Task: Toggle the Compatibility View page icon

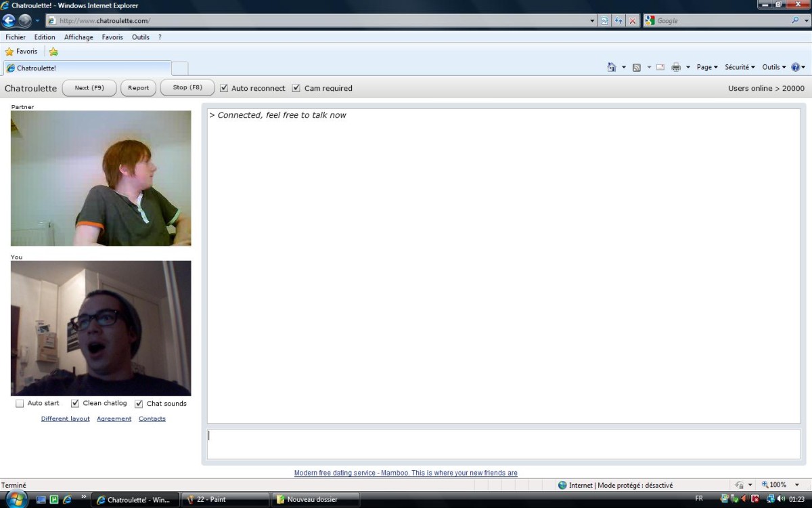Action: pos(605,21)
